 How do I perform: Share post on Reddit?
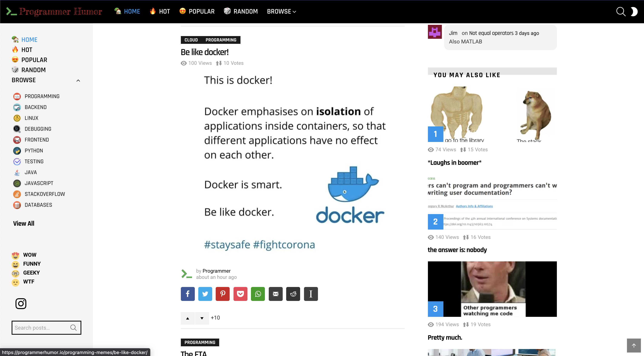point(293,294)
